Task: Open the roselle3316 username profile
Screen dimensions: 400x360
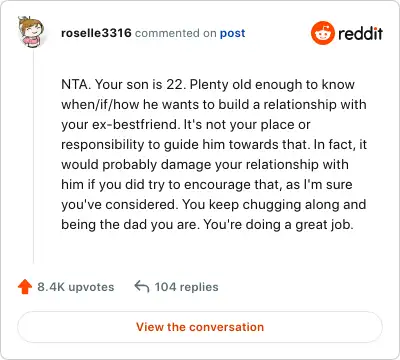Action: coord(96,33)
